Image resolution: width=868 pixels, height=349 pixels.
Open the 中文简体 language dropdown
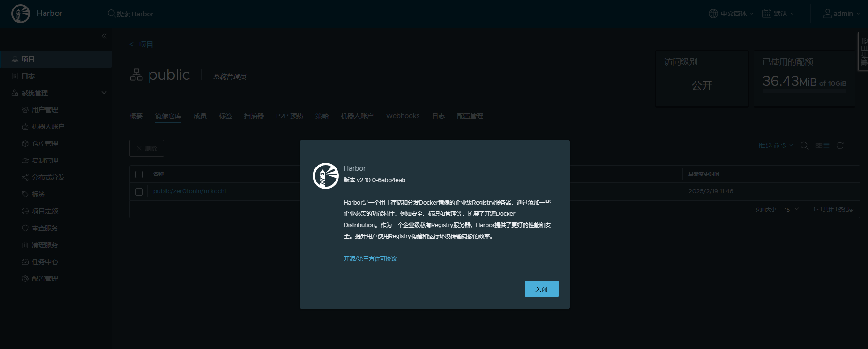pyautogui.click(x=731, y=14)
